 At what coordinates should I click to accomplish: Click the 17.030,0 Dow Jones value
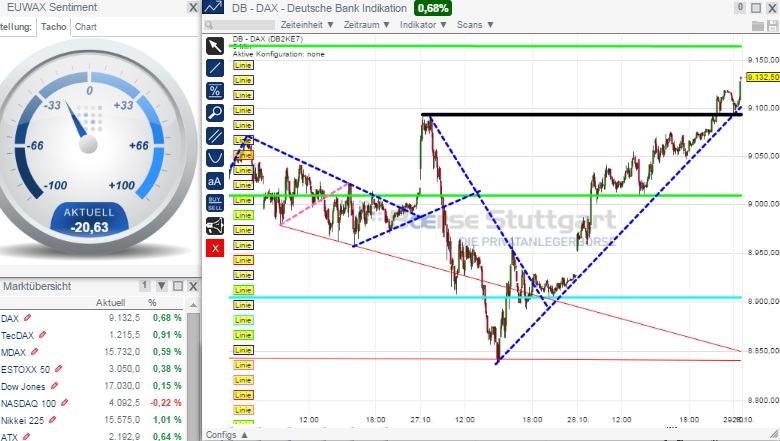click(122, 386)
